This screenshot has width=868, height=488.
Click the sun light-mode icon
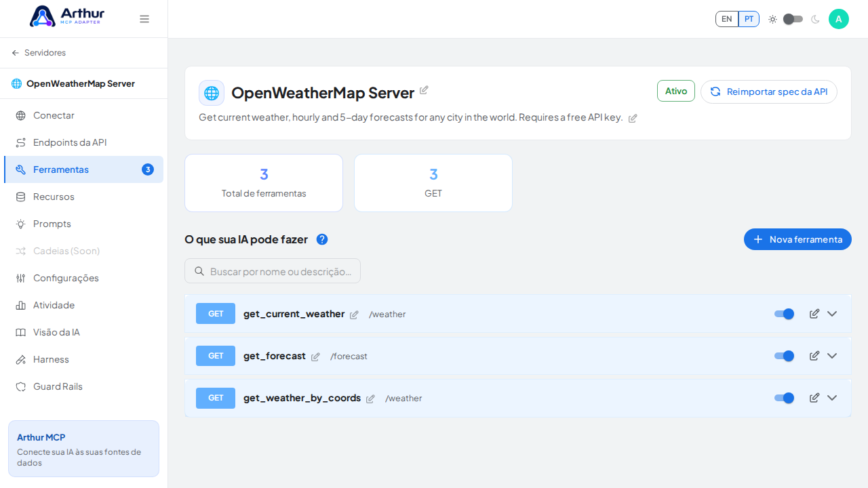pyautogui.click(x=772, y=19)
